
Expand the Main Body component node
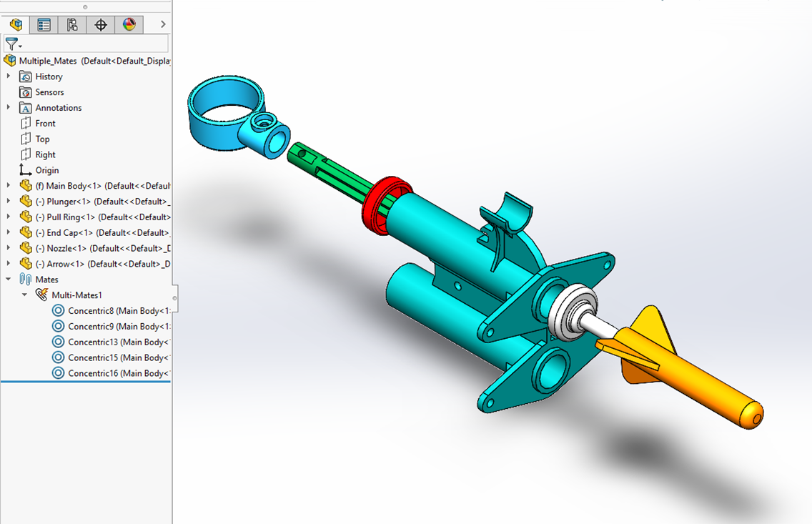coord(7,185)
